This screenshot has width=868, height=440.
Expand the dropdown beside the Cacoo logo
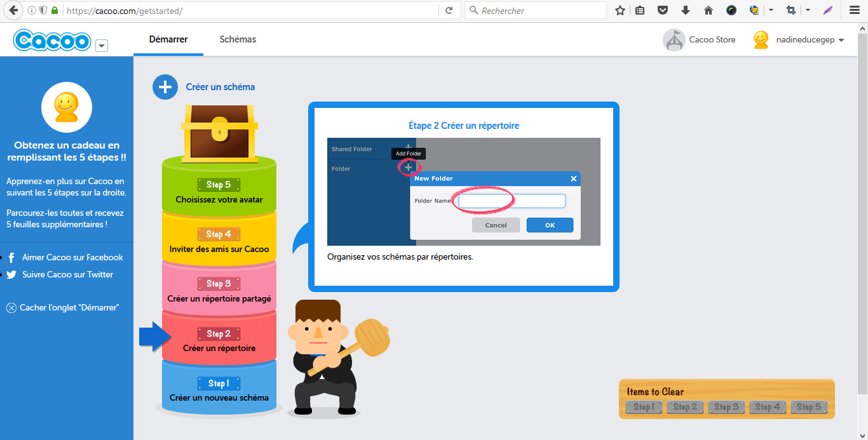coord(102,45)
